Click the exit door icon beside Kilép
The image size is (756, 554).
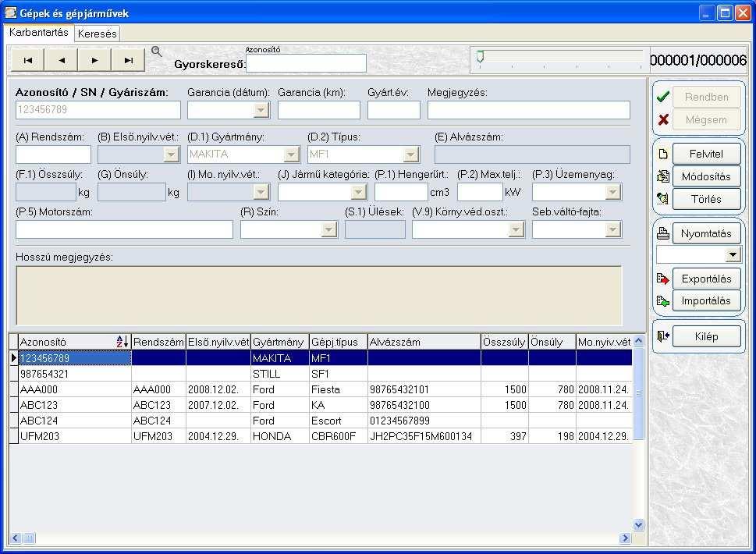click(663, 336)
